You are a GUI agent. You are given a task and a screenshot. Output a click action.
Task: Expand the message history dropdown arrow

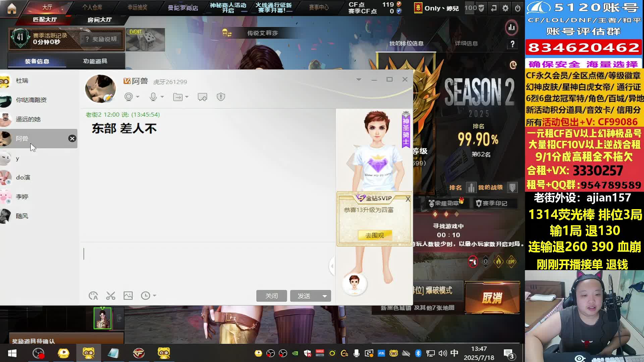point(155,296)
